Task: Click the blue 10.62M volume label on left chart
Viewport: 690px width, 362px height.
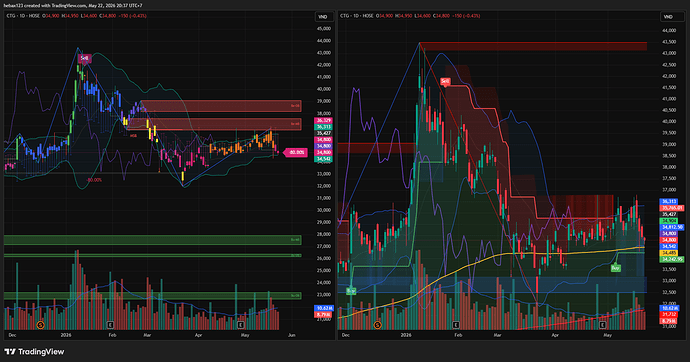Action: (x=323, y=308)
